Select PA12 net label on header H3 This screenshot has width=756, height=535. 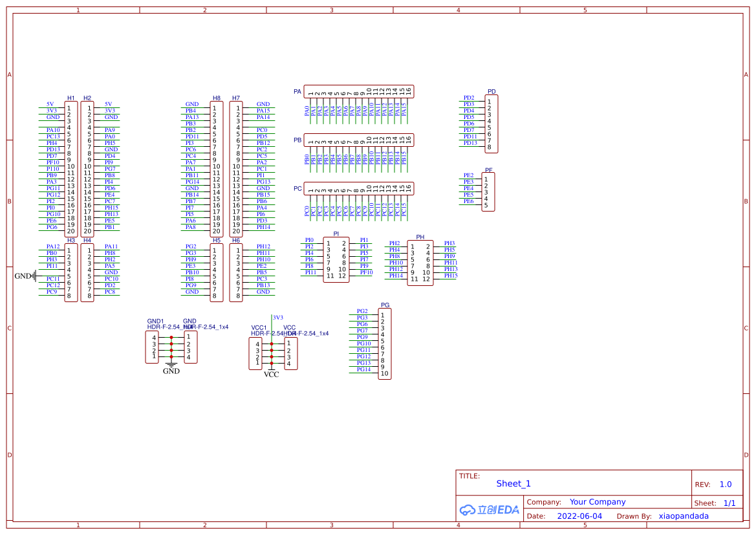click(53, 246)
